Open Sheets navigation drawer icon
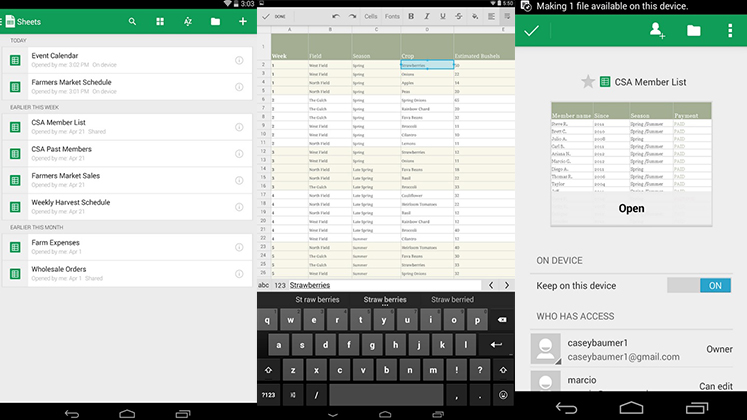This screenshot has width=747, height=420. point(7,21)
